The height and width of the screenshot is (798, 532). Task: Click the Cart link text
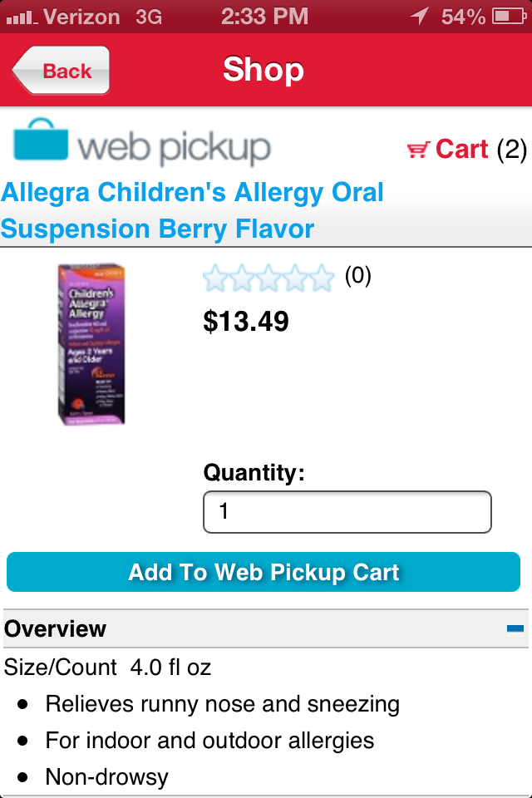(461, 149)
